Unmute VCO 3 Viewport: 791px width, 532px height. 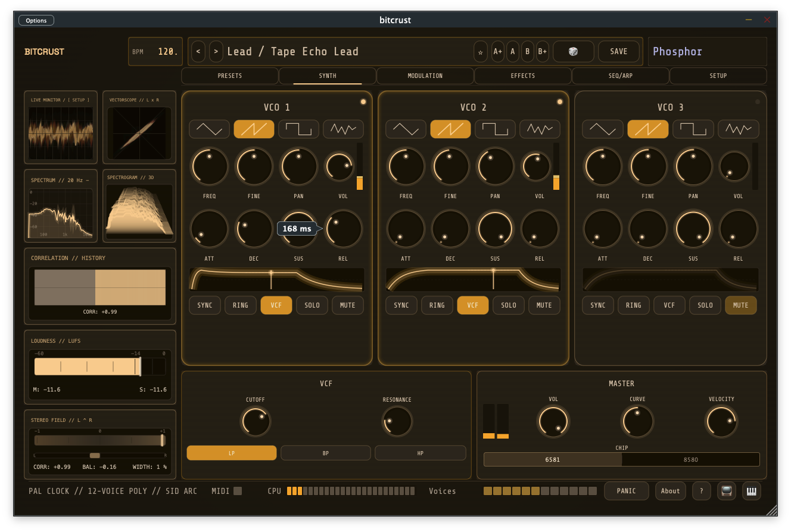(740, 305)
